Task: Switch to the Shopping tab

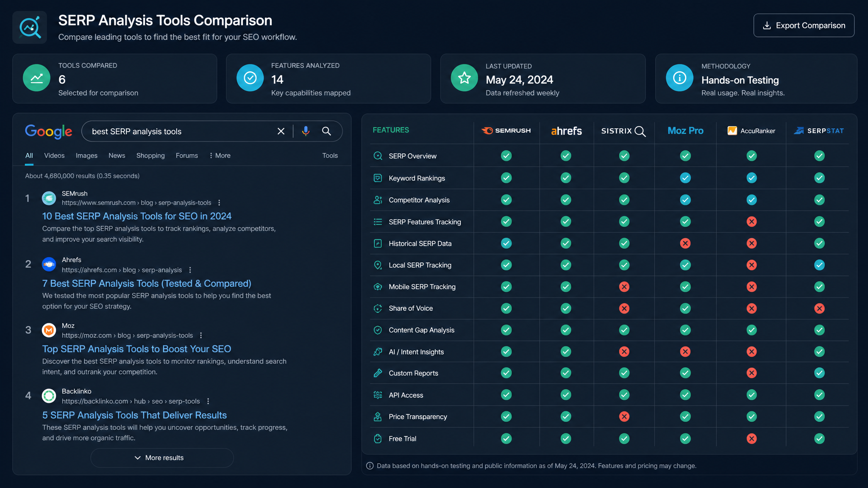Action: click(x=150, y=155)
